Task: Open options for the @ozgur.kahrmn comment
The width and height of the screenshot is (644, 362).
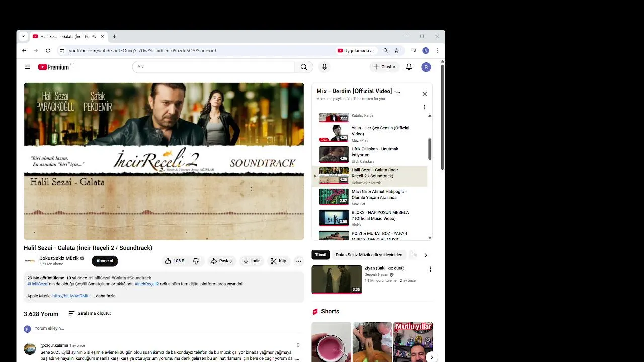Action: pos(298,345)
